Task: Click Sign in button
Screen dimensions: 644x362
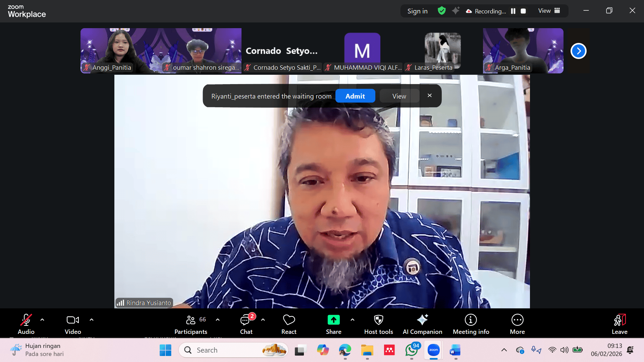Action: (x=417, y=11)
